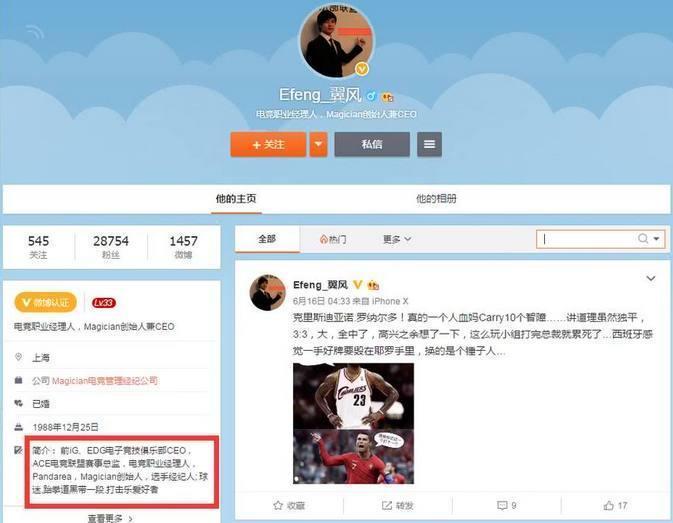Like the post with thumbs-up icon
Screen dimensions: 673x523
click(615, 506)
